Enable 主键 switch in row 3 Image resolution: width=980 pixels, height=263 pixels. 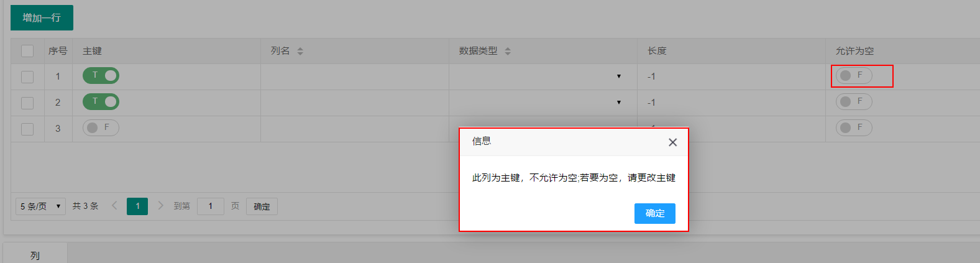101,127
